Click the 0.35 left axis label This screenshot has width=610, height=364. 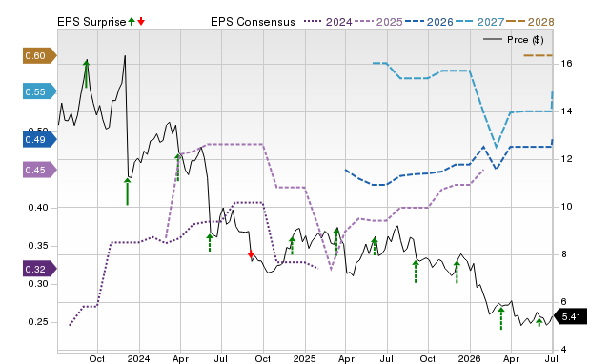[x=38, y=246]
